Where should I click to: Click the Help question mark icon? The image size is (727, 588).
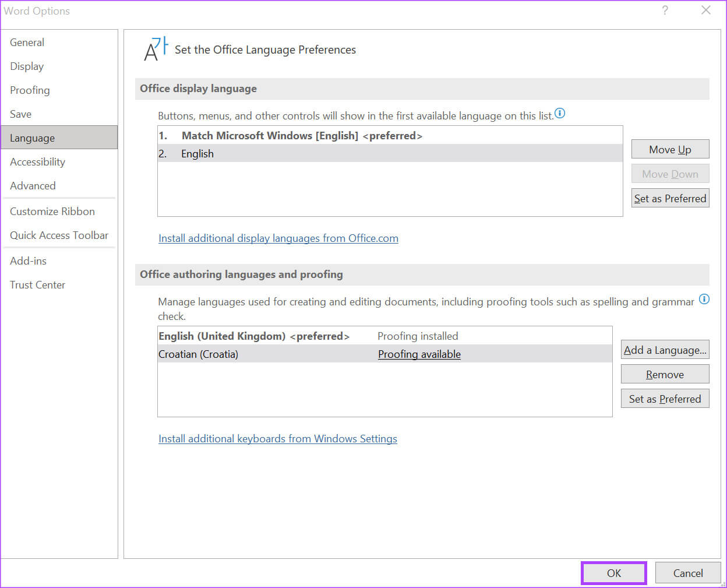click(x=665, y=10)
